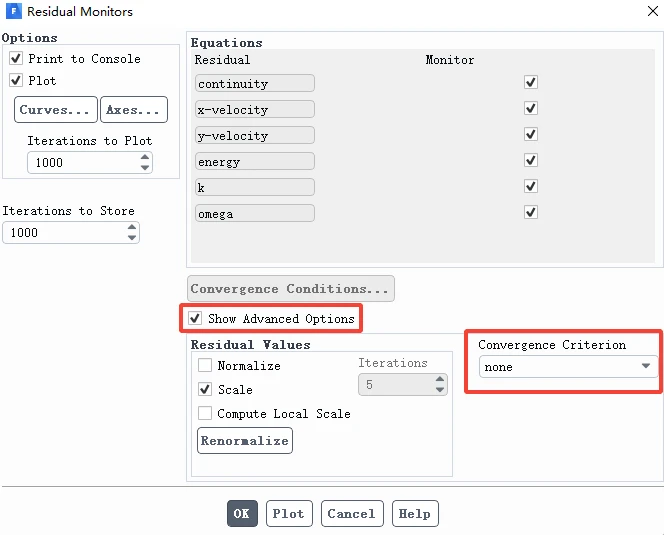
Task: Toggle energy residual monitor checkbox
Action: click(x=531, y=160)
